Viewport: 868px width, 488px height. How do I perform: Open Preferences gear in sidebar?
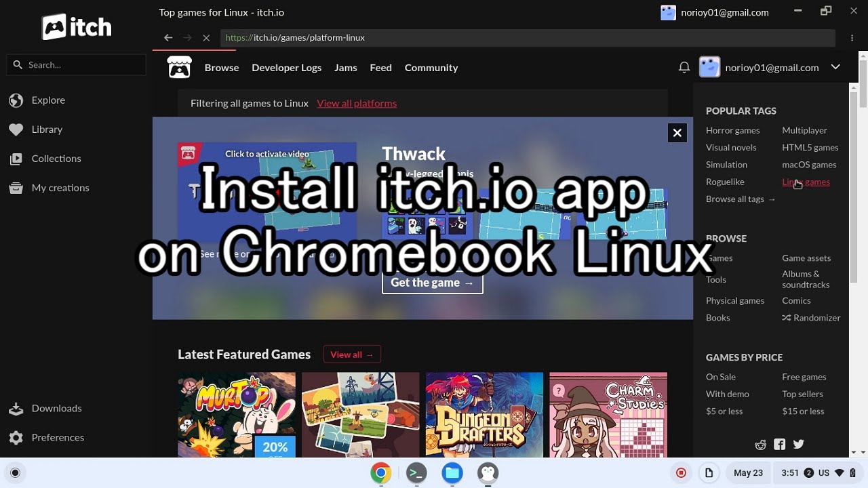pyautogui.click(x=16, y=437)
